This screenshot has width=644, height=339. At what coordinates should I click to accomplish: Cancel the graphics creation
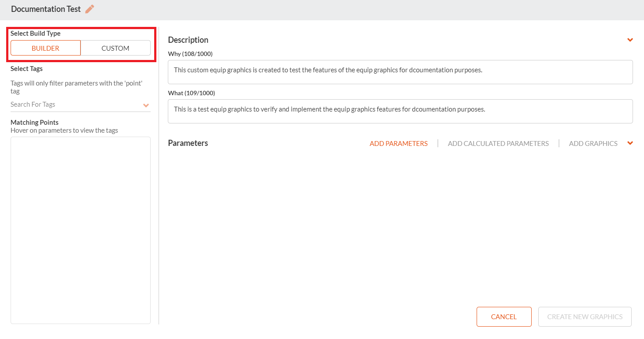pyautogui.click(x=504, y=317)
